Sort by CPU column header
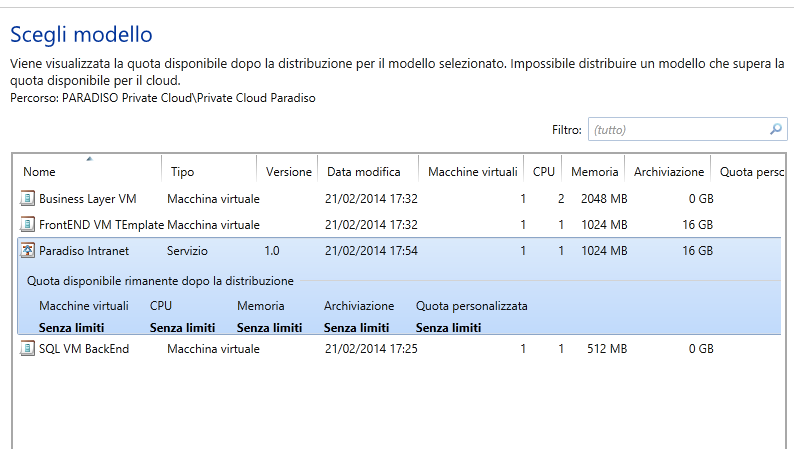This screenshot has width=794, height=449. (544, 172)
